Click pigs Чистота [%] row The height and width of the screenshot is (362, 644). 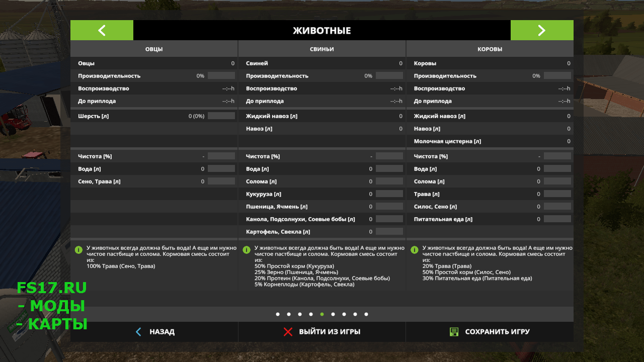(322, 156)
